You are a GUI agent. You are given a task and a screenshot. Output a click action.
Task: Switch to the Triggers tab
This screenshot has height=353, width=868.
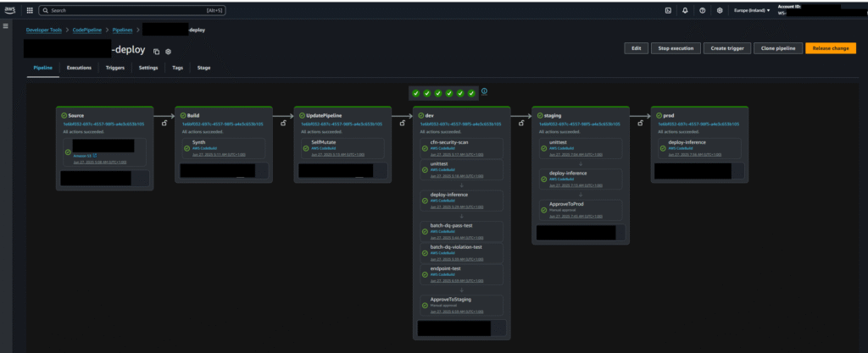[115, 68]
